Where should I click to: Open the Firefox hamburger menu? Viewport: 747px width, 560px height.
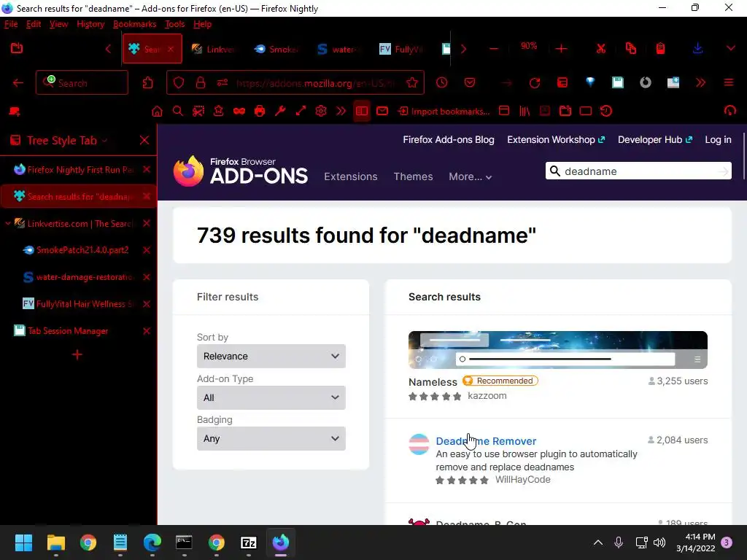(x=729, y=83)
